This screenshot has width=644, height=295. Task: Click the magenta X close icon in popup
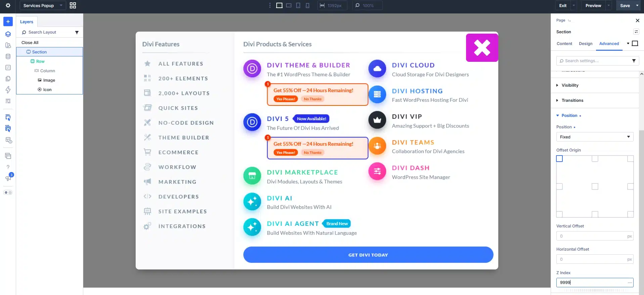482,47
